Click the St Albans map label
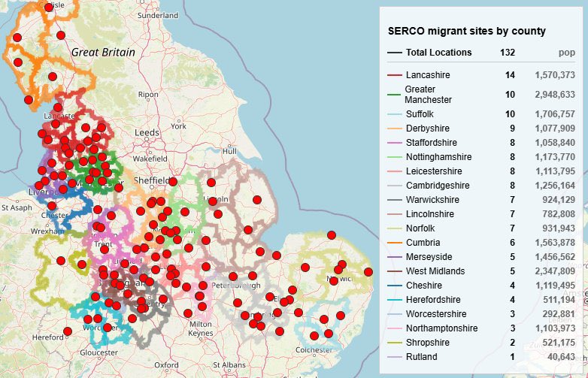Viewport: 588px width, 378px height. 229,364
